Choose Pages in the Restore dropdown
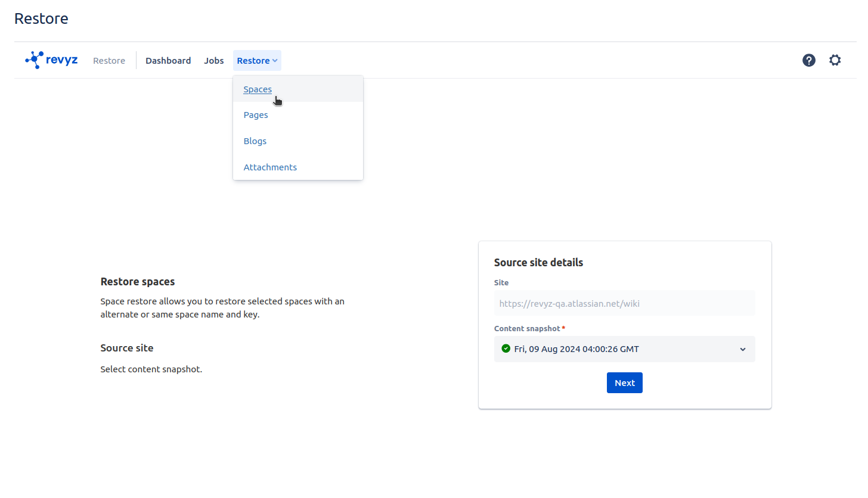This screenshot has height=498, width=868. 256,115
